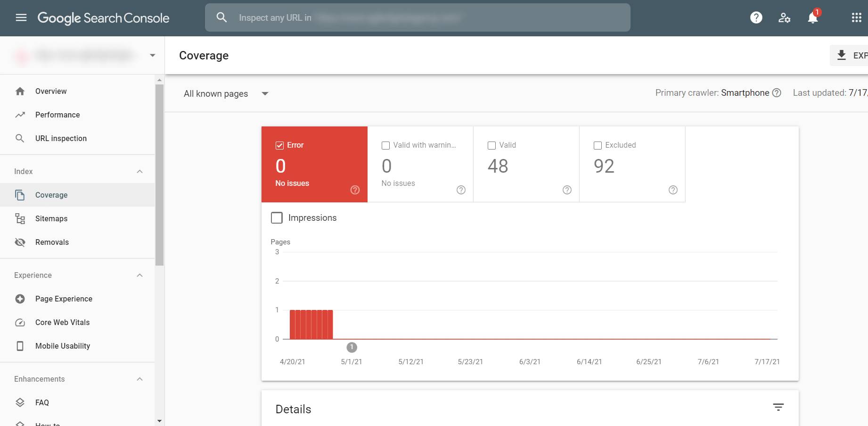Click the Core Web Vitals gauge icon
868x426 pixels.
coord(20,322)
